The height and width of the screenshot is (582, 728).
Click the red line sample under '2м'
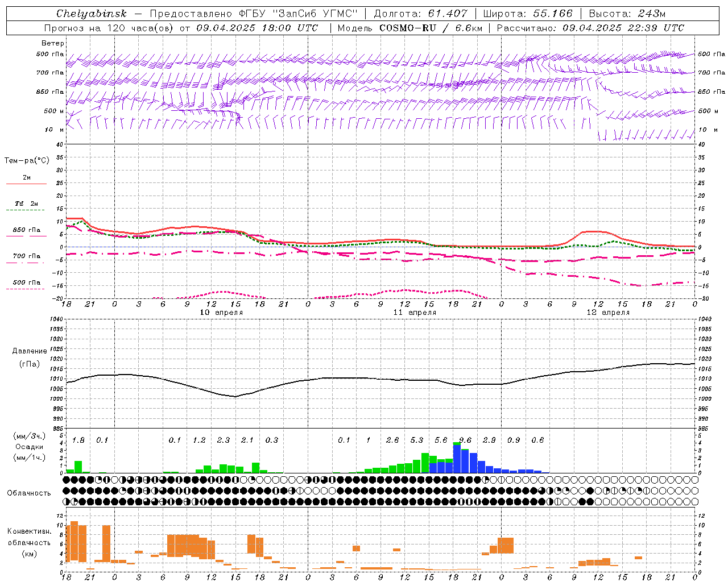pyautogui.click(x=26, y=184)
